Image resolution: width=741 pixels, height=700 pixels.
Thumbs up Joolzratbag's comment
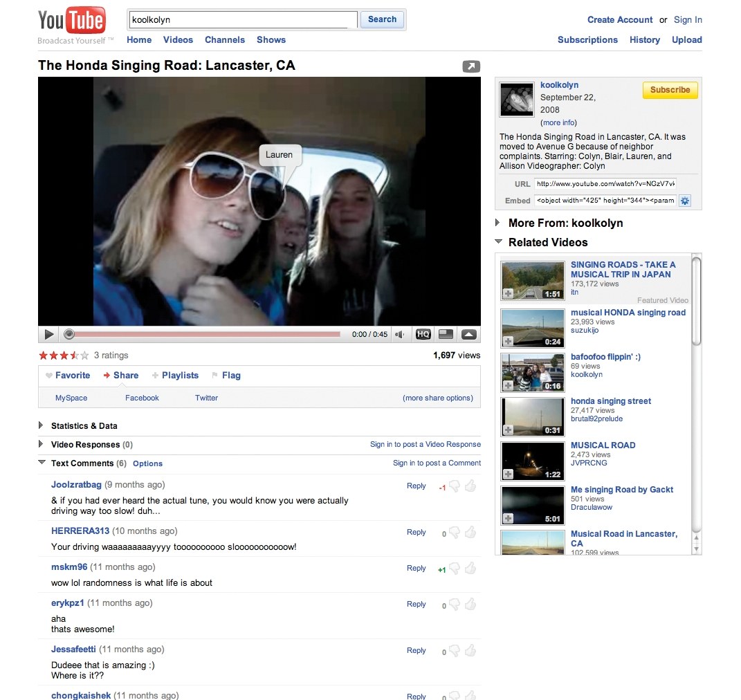pos(470,486)
